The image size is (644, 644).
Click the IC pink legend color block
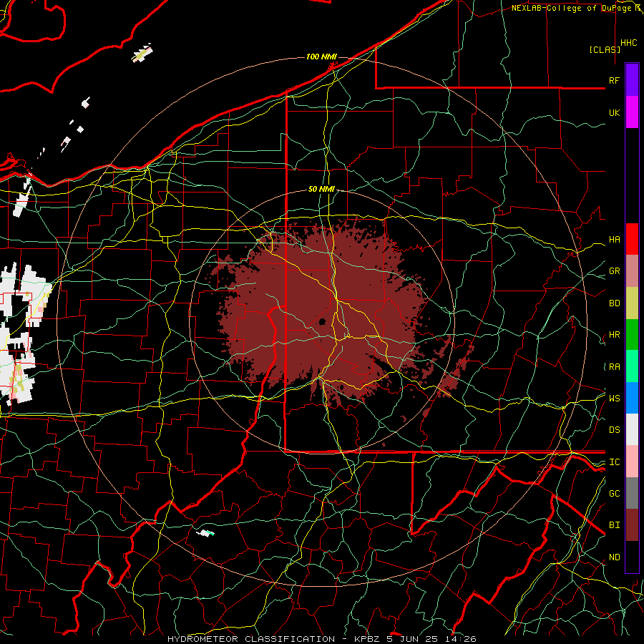(x=632, y=462)
